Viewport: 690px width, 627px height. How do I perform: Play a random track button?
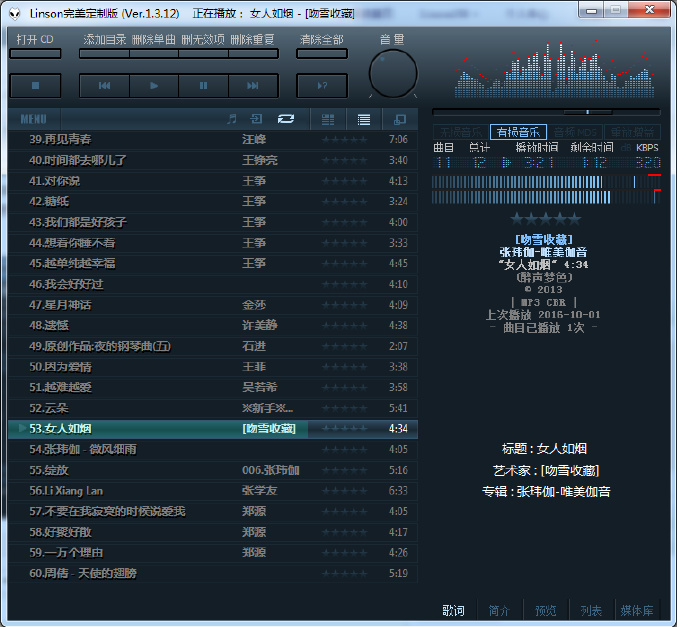point(322,85)
